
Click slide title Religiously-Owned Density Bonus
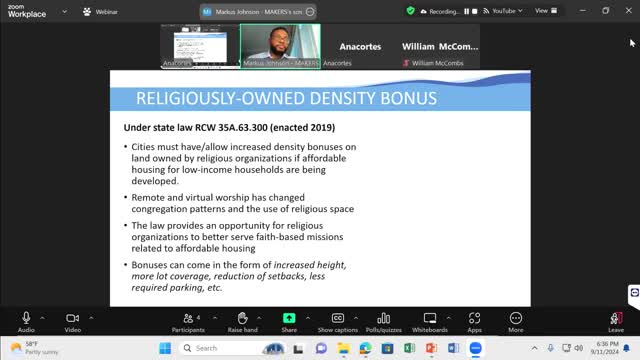tap(287, 98)
